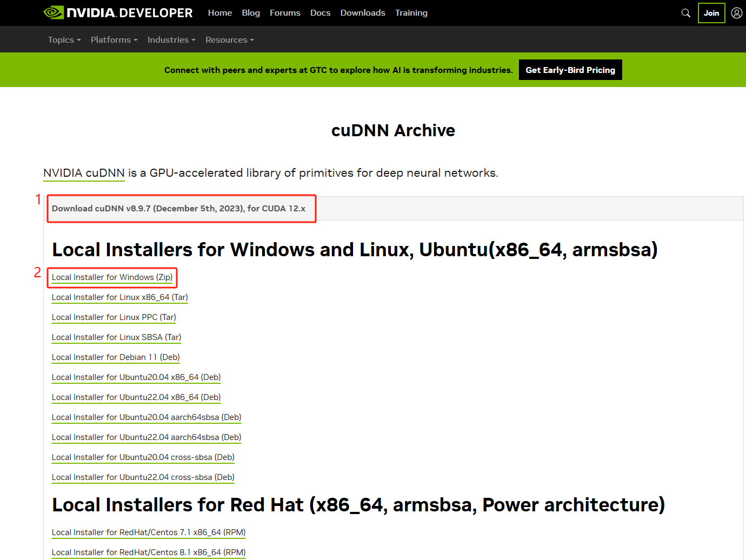Click Get Early-Bird Pricing button
The height and width of the screenshot is (560, 746).
coord(570,70)
